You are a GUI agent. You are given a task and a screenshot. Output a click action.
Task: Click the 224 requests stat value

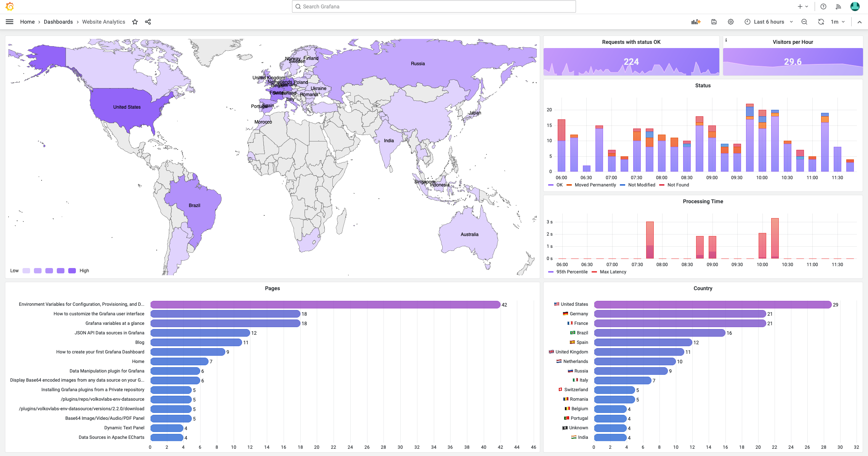click(x=631, y=62)
